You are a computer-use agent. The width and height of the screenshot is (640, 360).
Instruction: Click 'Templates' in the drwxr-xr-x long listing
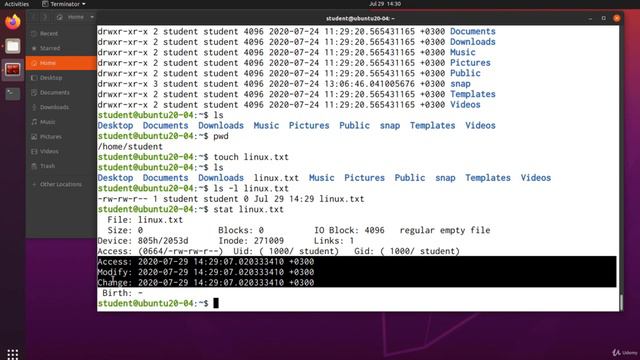473,94
